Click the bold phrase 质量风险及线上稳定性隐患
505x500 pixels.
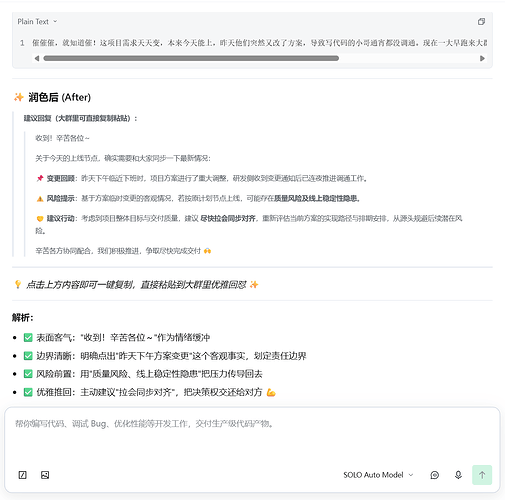tap(317, 199)
